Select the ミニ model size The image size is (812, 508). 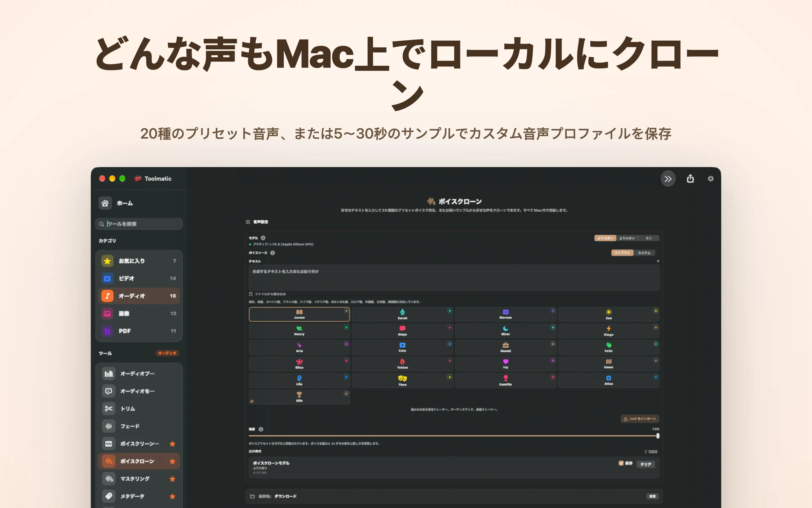(x=649, y=238)
